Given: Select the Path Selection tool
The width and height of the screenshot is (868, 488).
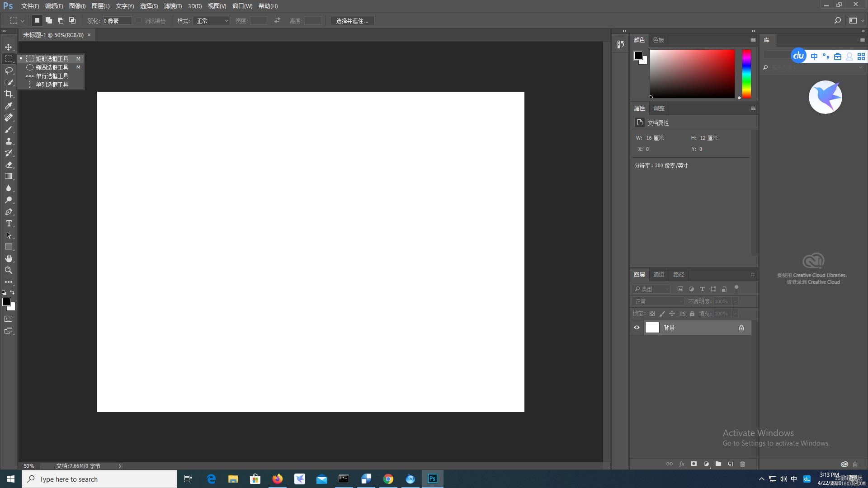Looking at the screenshot, I should [9, 235].
